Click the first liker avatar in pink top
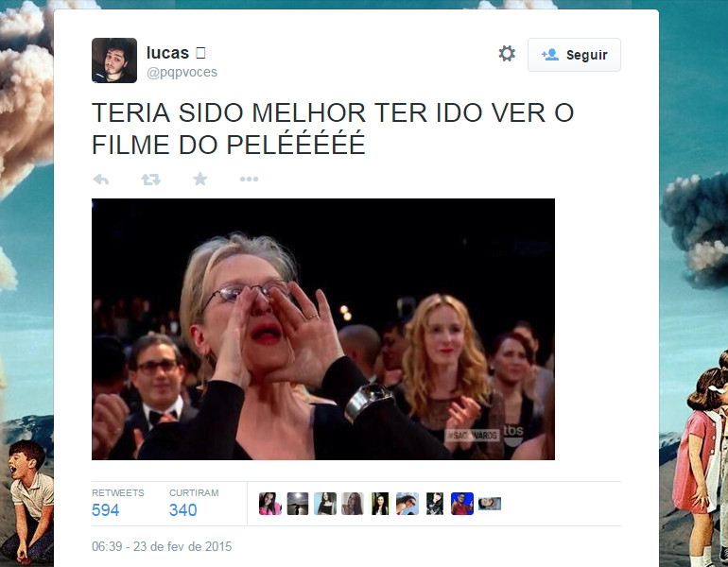This screenshot has height=567, width=728. (270, 504)
